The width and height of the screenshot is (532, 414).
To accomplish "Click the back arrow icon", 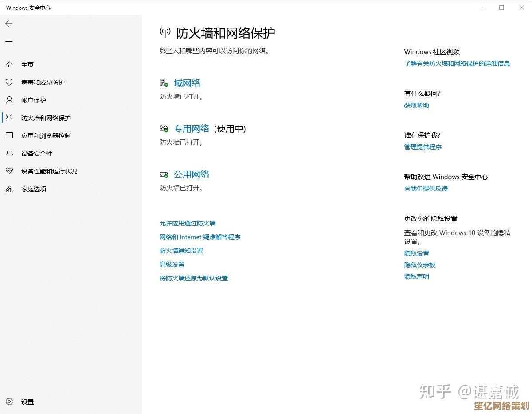I will 9,24.
